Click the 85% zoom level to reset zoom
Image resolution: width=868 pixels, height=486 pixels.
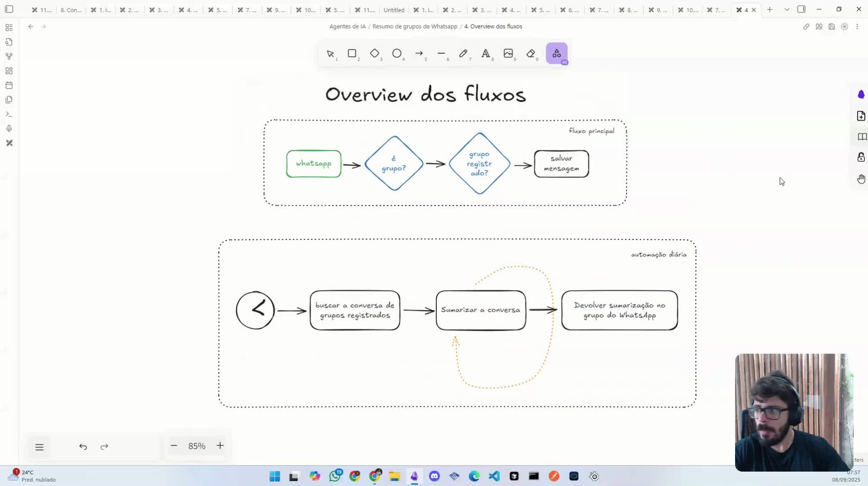click(197, 446)
